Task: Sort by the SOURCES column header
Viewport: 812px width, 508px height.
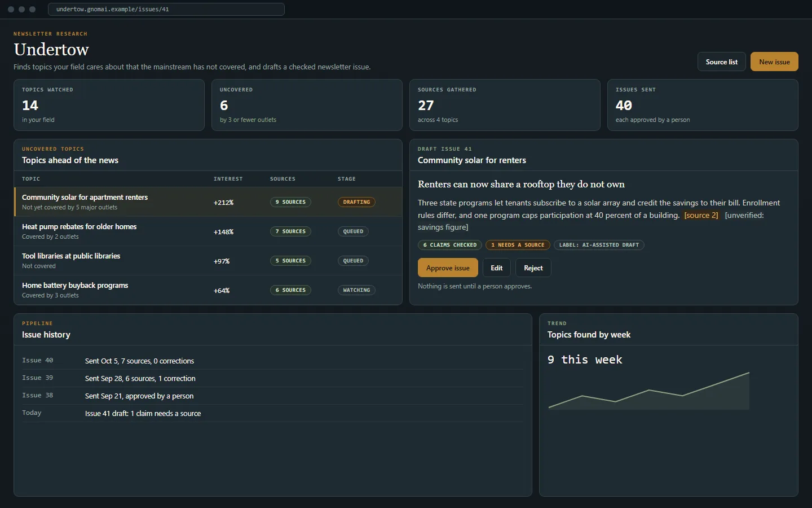Action: coord(283,179)
